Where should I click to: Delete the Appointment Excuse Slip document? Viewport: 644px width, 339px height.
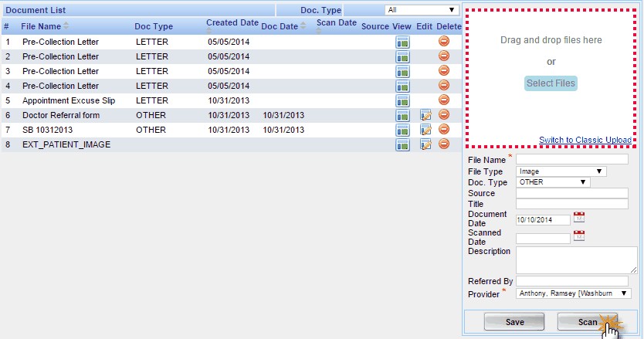(444, 100)
